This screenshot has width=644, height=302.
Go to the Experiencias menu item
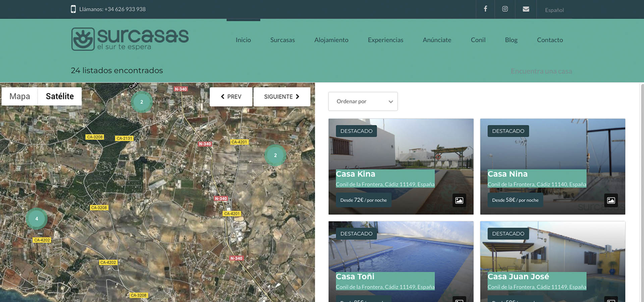(385, 40)
